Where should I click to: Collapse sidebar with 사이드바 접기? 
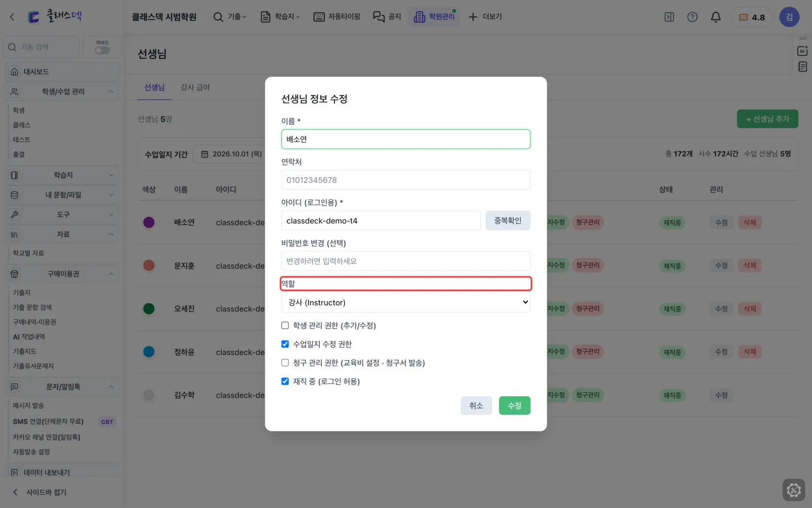click(x=41, y=492)
